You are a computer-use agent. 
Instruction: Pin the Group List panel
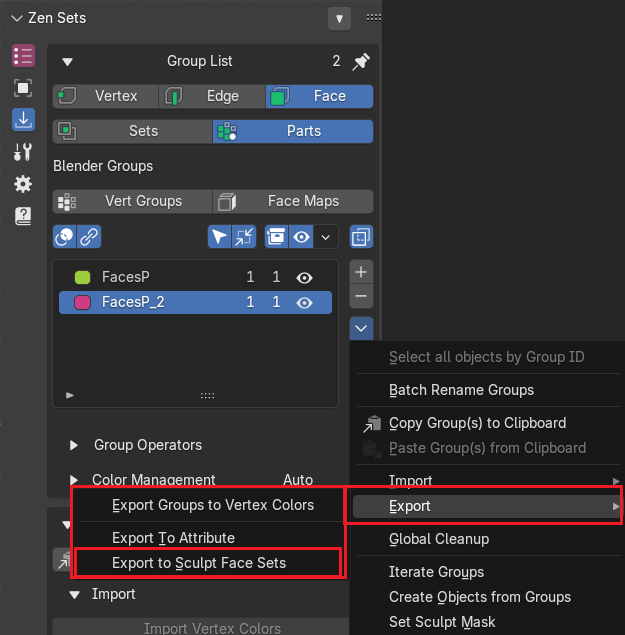pos(361,62)
